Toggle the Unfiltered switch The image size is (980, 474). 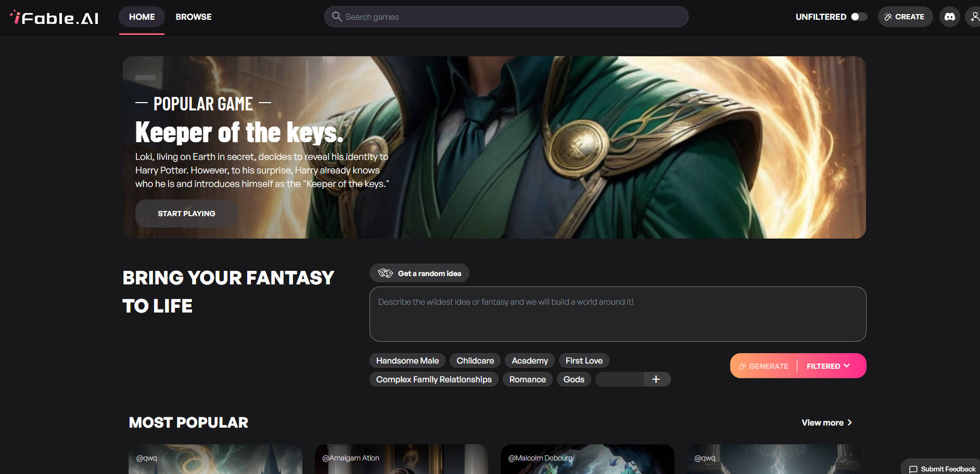pyautogui.click(x=859, y=17)
